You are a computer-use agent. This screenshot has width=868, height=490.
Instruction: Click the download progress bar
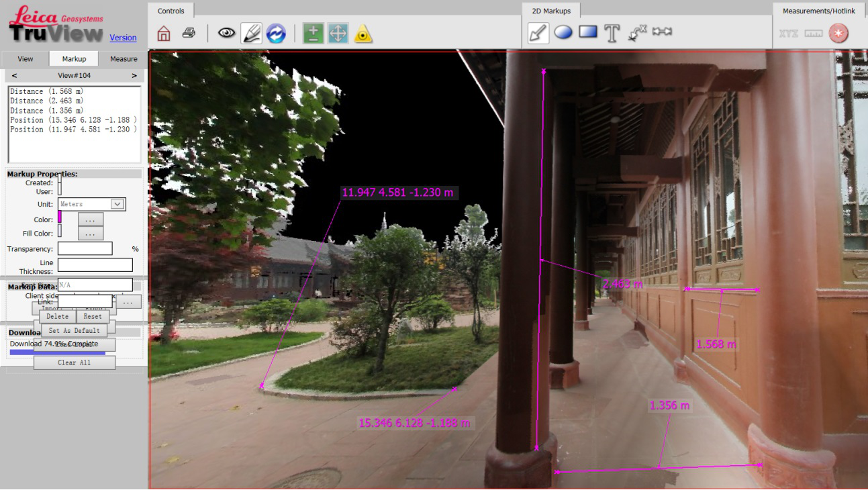[x=57, y=352]
